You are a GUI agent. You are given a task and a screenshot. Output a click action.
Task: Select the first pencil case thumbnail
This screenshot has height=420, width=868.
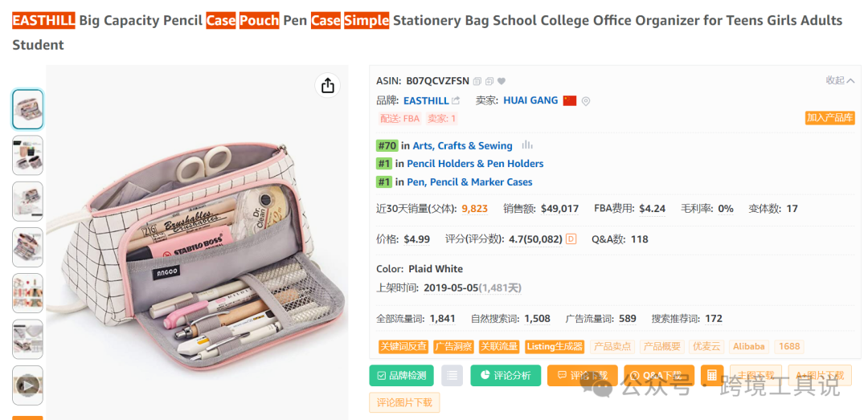28,109
